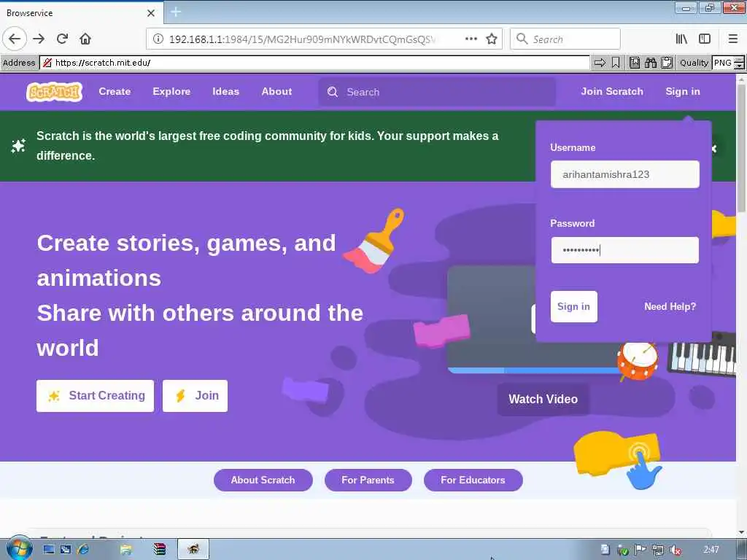Screen dimensions: 747x560
Task: Open About in Scratch navigation
Action: point(276,91)
